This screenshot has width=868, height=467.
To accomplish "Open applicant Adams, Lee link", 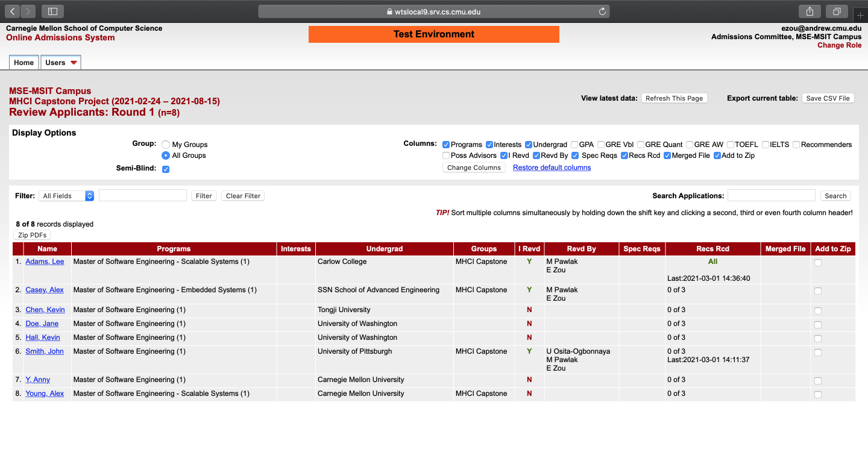I will point(45,262).
